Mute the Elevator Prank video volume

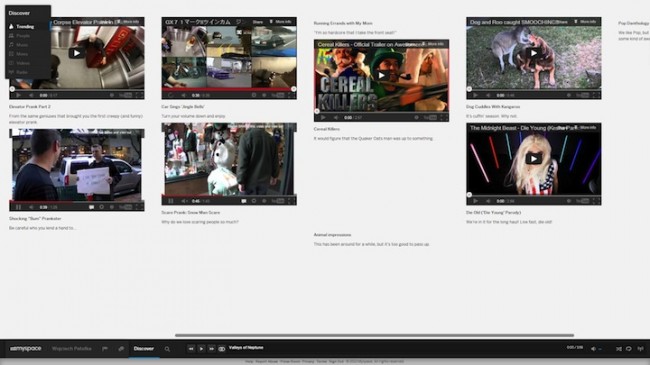tap(31, 95)
